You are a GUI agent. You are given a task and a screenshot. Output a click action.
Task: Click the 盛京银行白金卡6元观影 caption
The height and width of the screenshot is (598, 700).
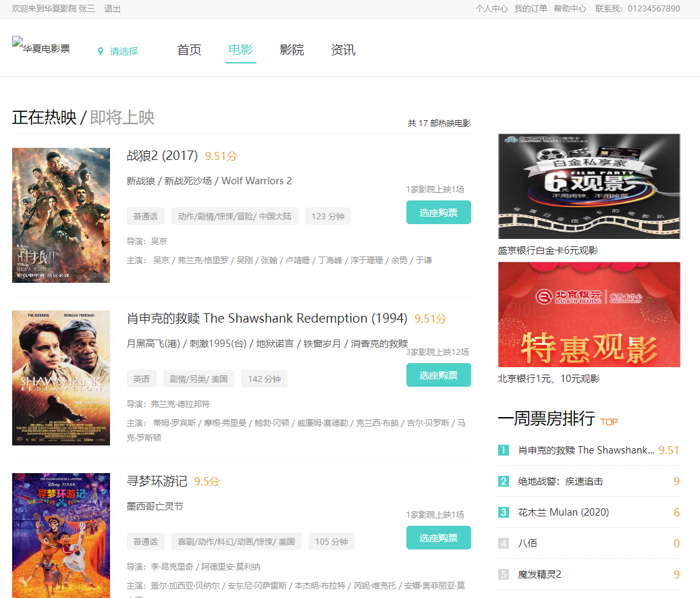point(547,250)
